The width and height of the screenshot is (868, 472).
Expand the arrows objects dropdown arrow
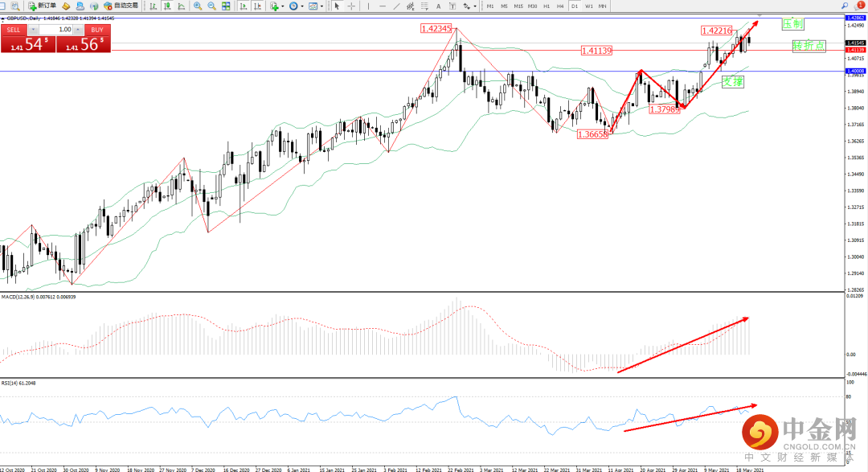tap(475, 6)
